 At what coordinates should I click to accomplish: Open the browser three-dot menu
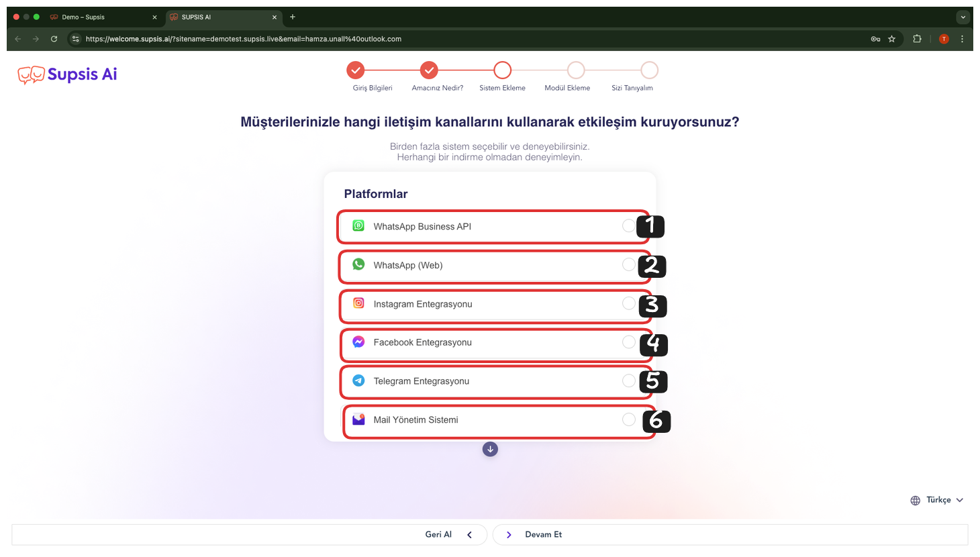[963, 39]
